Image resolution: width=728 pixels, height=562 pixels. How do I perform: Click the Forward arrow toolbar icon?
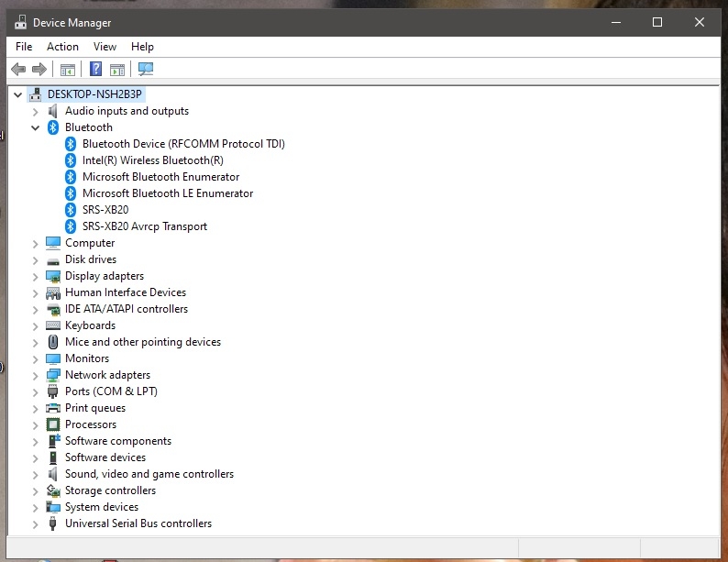click(39, 70)
